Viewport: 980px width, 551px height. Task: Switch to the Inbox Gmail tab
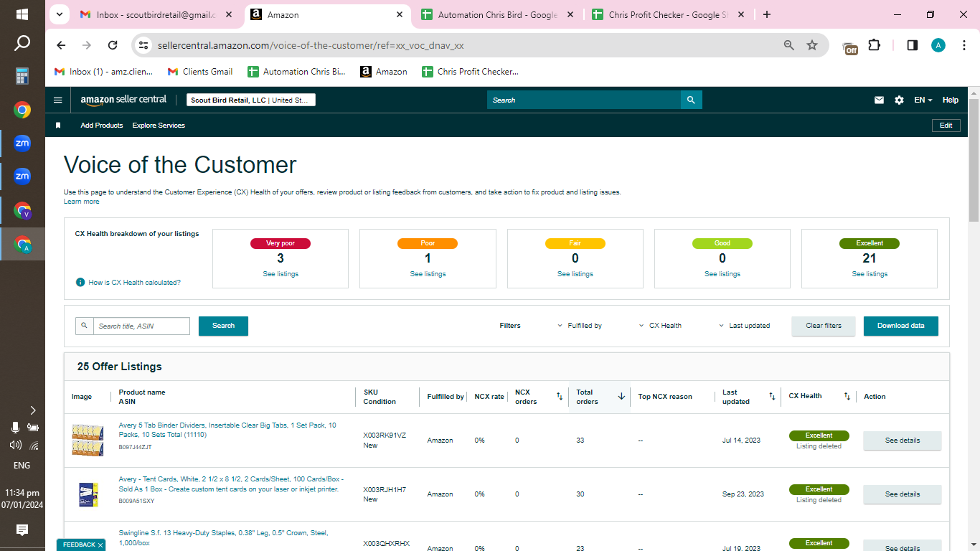(x=156, y=14)
